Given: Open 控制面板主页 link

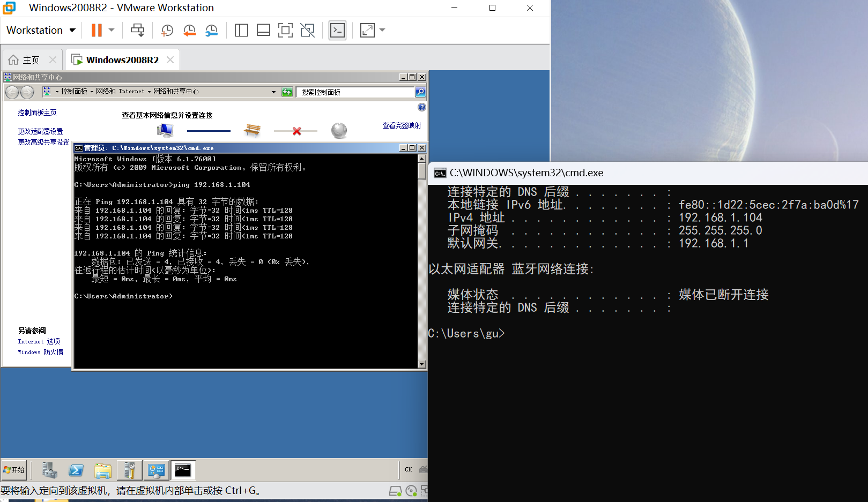Looking at the screenshot, I should click(37, 113).
